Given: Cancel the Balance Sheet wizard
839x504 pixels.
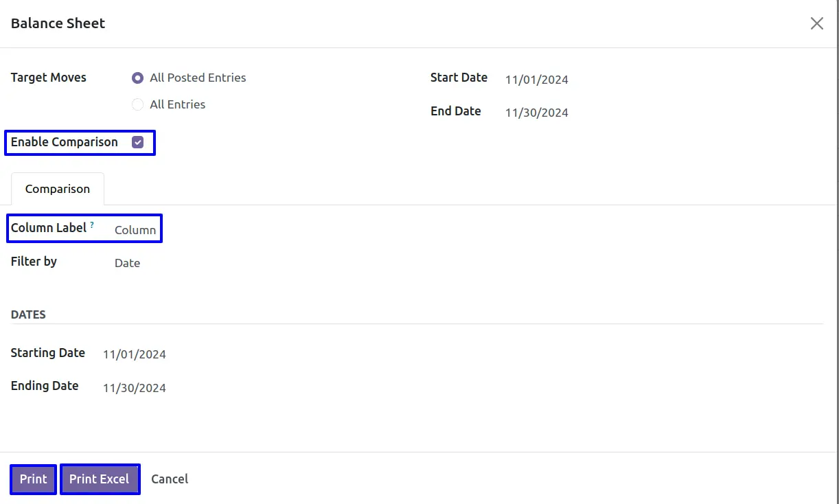Looking at the screenshot, I should click(x=170, y=479).
